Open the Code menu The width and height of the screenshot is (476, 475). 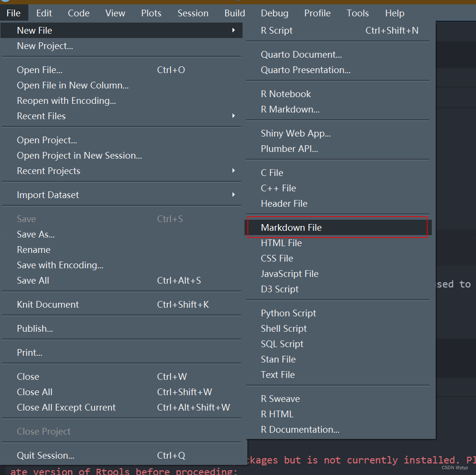click(x=79, y=13)
